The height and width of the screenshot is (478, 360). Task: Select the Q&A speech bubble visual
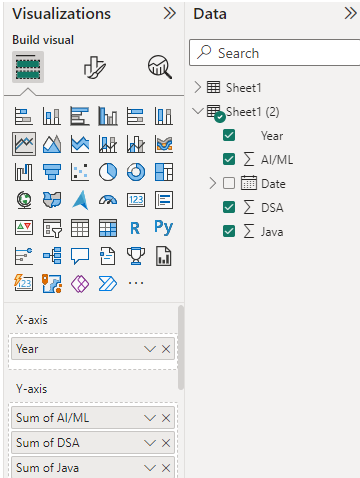80,256
